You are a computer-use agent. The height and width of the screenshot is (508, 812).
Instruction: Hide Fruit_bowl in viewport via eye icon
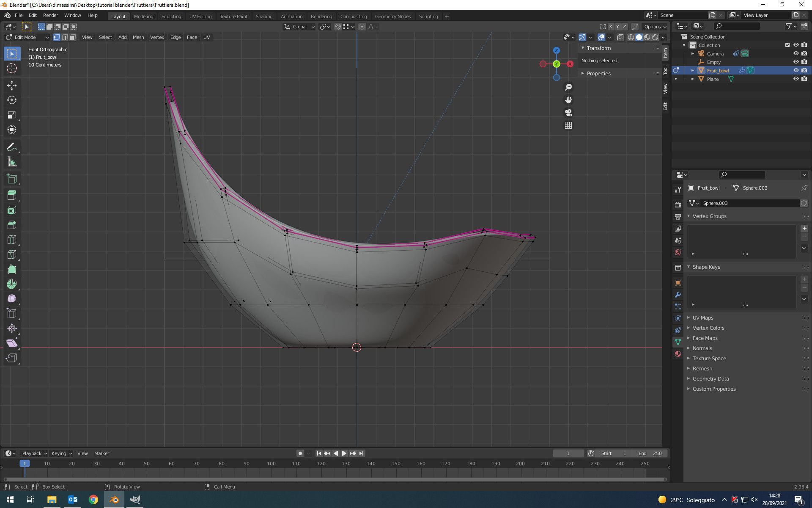point(796,70)
